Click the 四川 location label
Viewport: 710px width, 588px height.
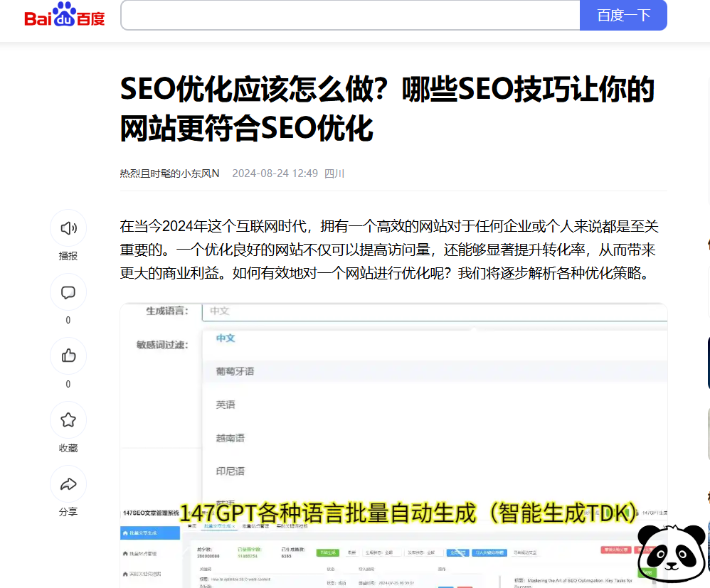coord(334,173)
